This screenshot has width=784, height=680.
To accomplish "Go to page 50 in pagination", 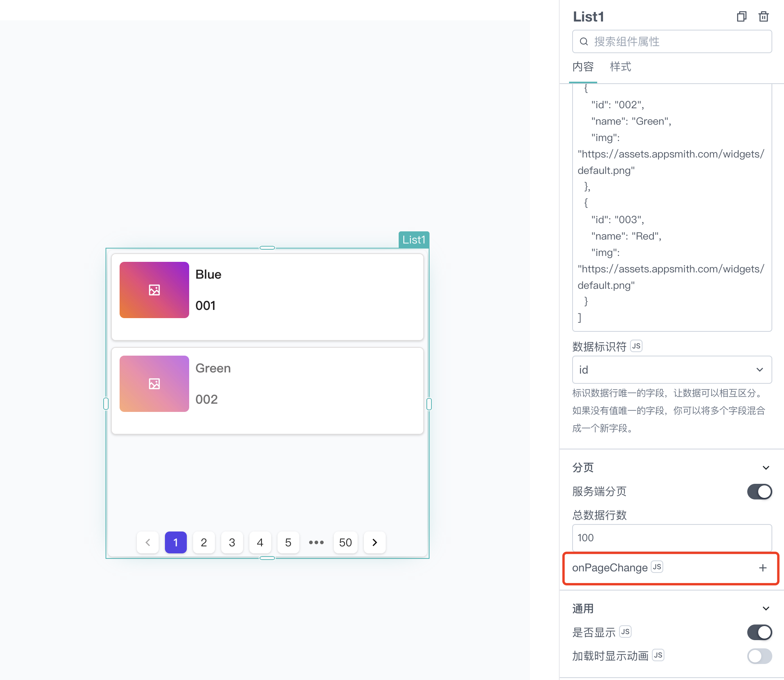I will point(345,542).
